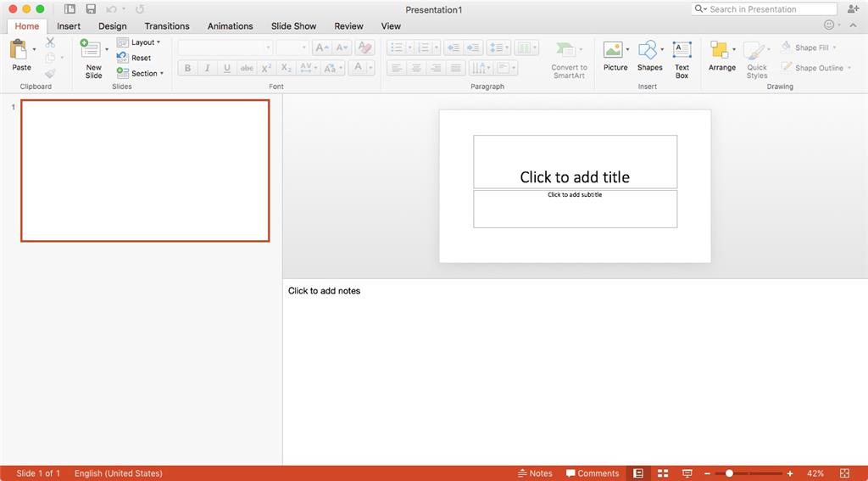
Task: Open the Paste options arrow
Action: pos(34,49)
